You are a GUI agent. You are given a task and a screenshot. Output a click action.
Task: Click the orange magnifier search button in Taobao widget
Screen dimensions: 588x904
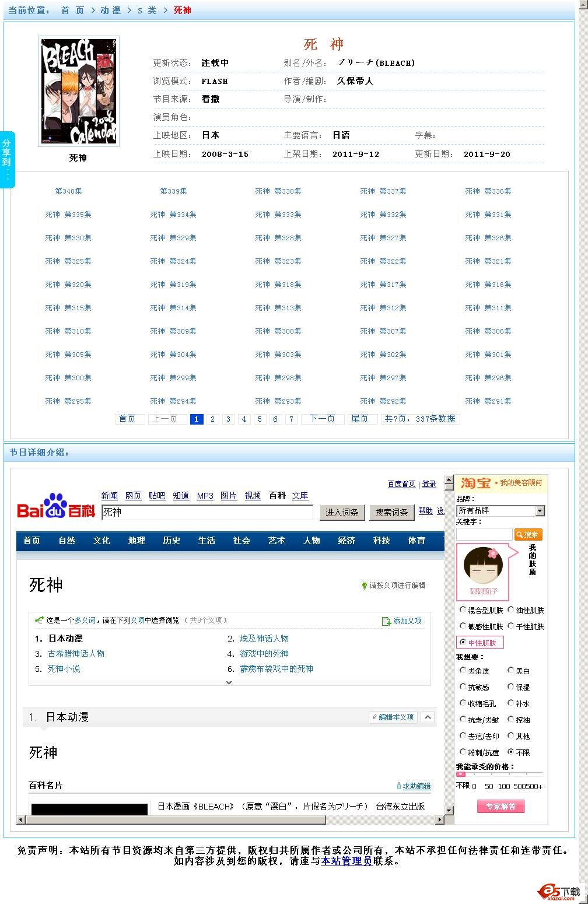pos(528,534)
